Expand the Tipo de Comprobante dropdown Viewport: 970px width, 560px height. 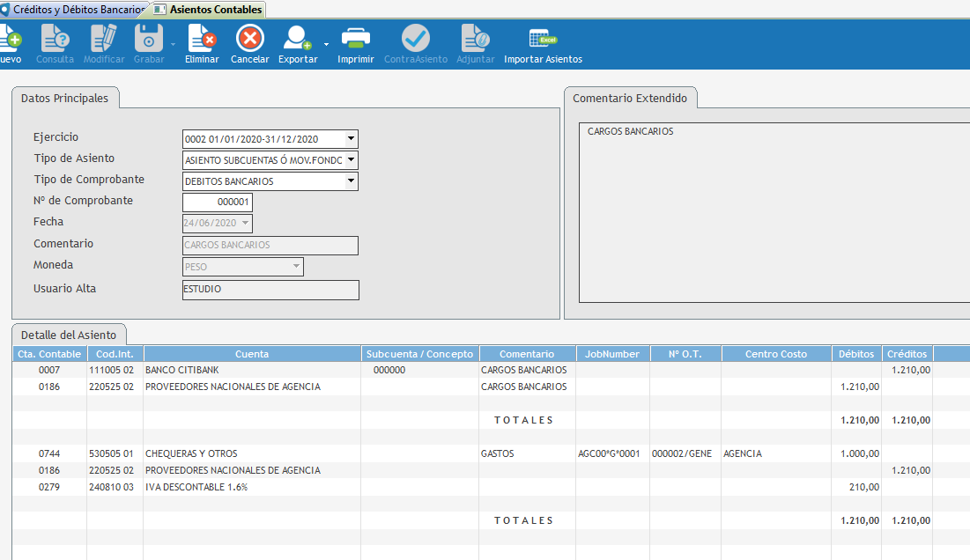pyautogui.click(x=351, y=181)
